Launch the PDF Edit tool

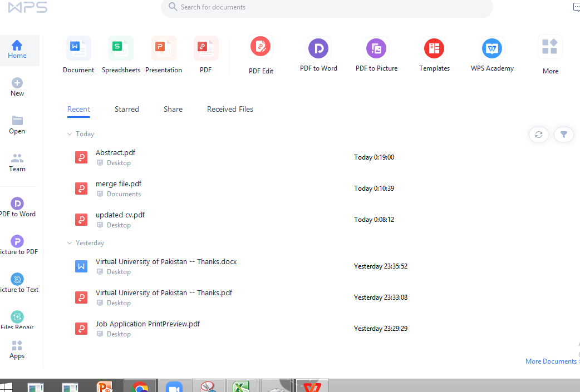click(x=260, y=54)
